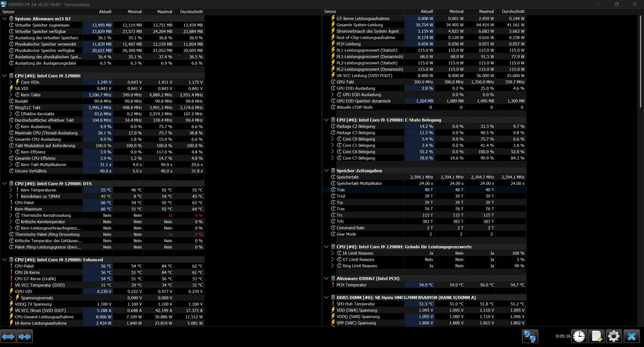Open the network remote monitoring icon
The width and height of the screenshot is (644, 347).
pyautogui.click(x=530, y=336)
